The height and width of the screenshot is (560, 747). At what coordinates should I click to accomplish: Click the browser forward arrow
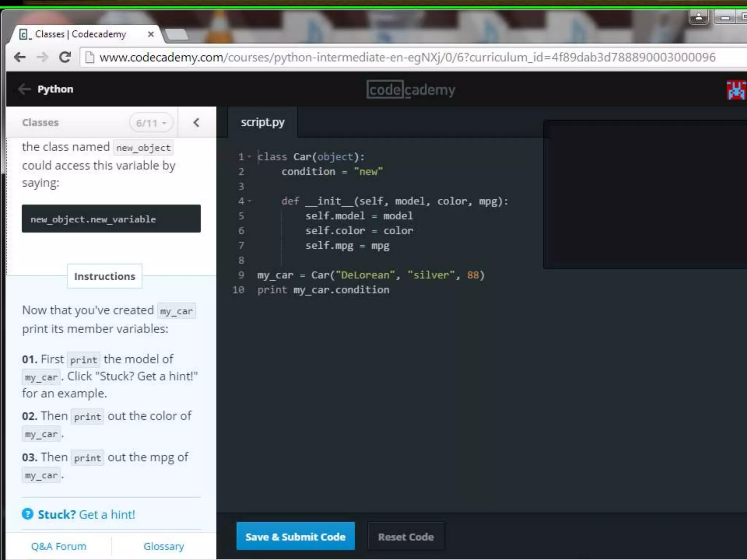point(42,57)
